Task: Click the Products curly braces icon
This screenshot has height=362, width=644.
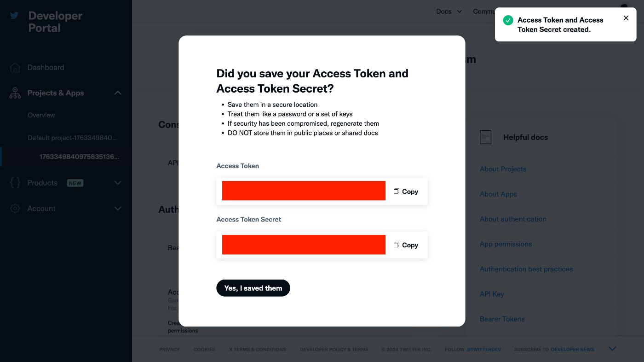Action: [x=15, y=183]
